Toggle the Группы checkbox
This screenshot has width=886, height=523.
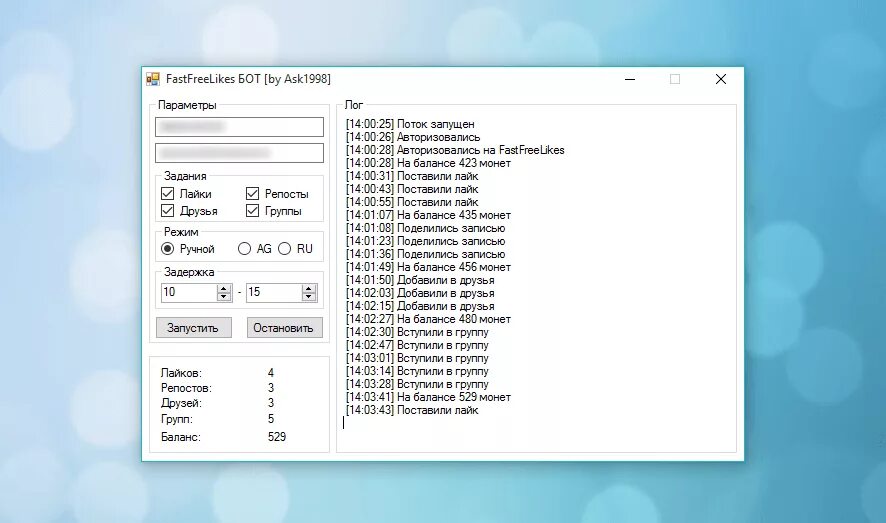(252, 211)
